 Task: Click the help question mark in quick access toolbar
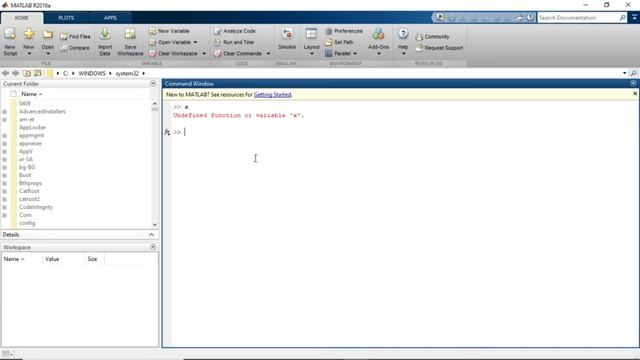tap(530, 18)
